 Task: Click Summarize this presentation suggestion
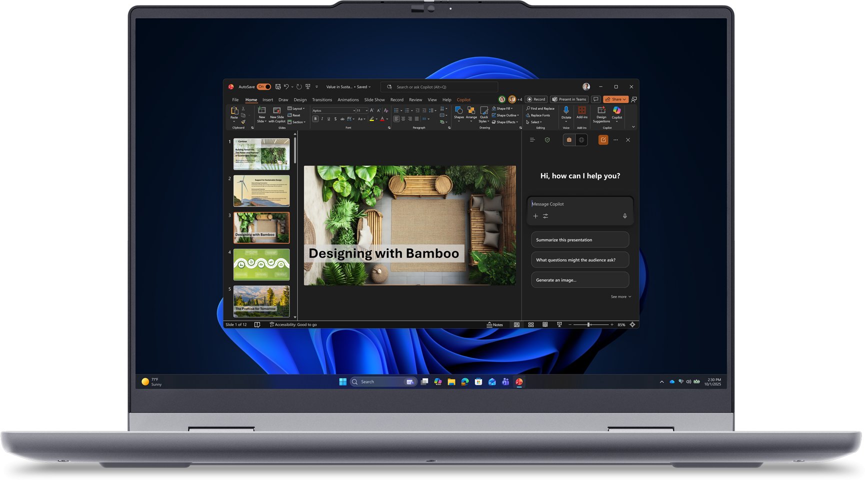(x=580, y=240)
